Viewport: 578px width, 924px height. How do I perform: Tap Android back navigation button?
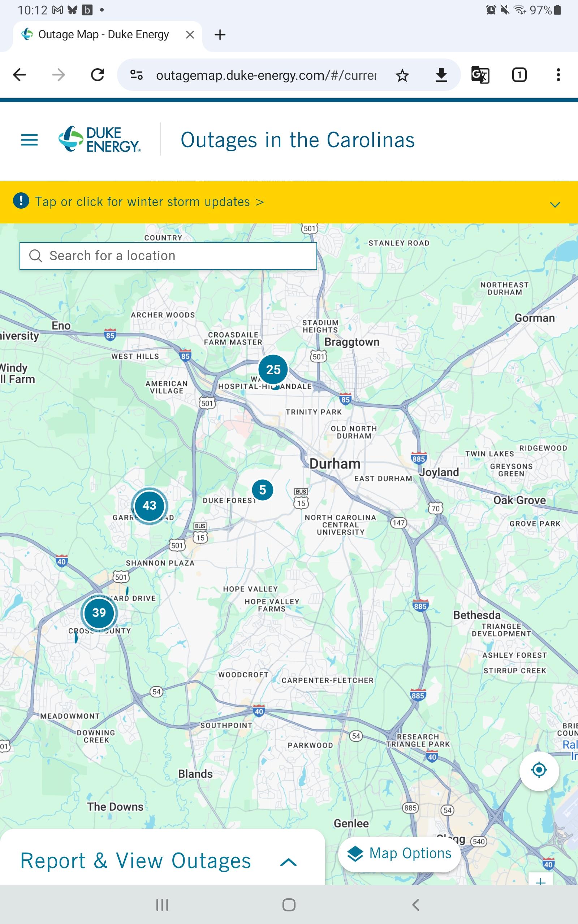(416, 905)
